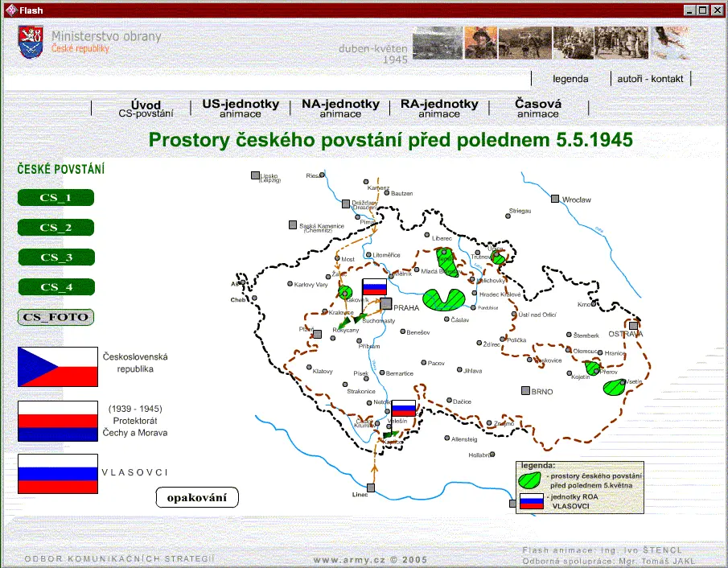Click the ROA flag icon in legend box
Image resolution: width=728 pixels, height=568 pixels.
point(532,501)
